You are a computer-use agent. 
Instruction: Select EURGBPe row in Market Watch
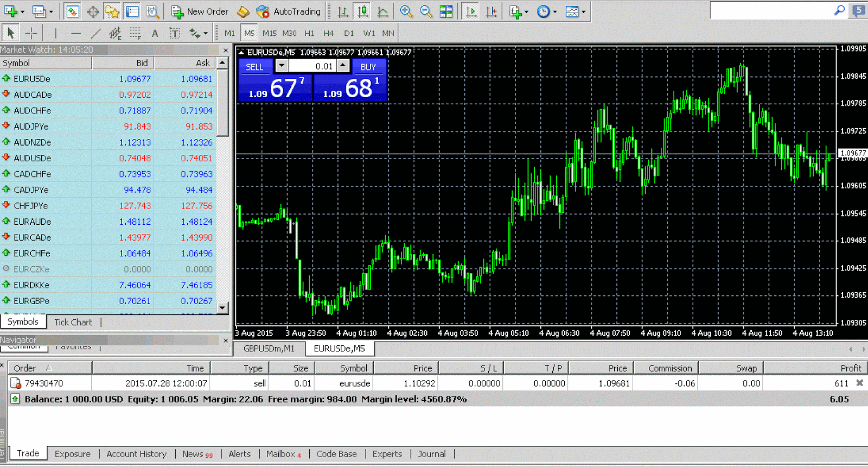point(108,301)
